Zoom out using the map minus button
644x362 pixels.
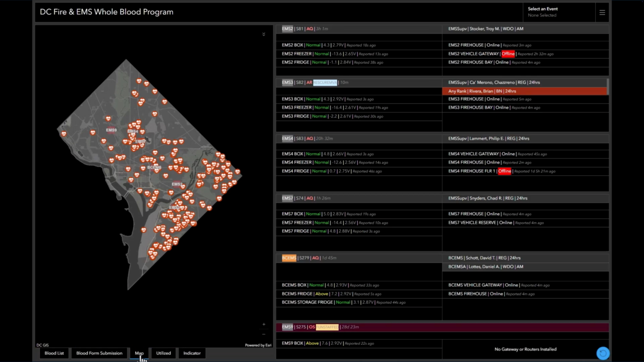[264, 334]
